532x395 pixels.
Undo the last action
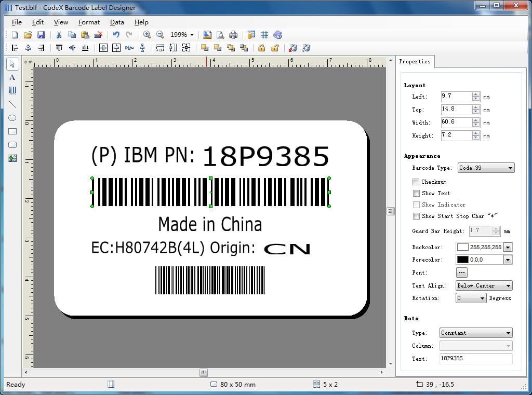tap(116, 35)
